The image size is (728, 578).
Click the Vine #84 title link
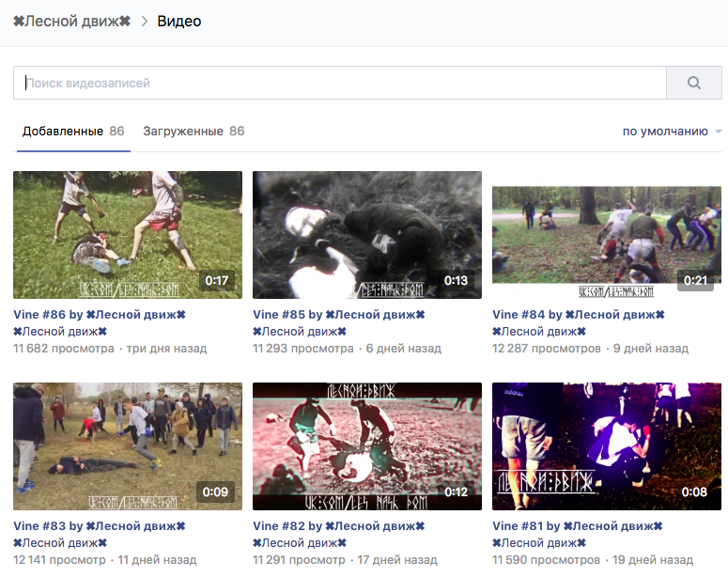pos(579,315)
